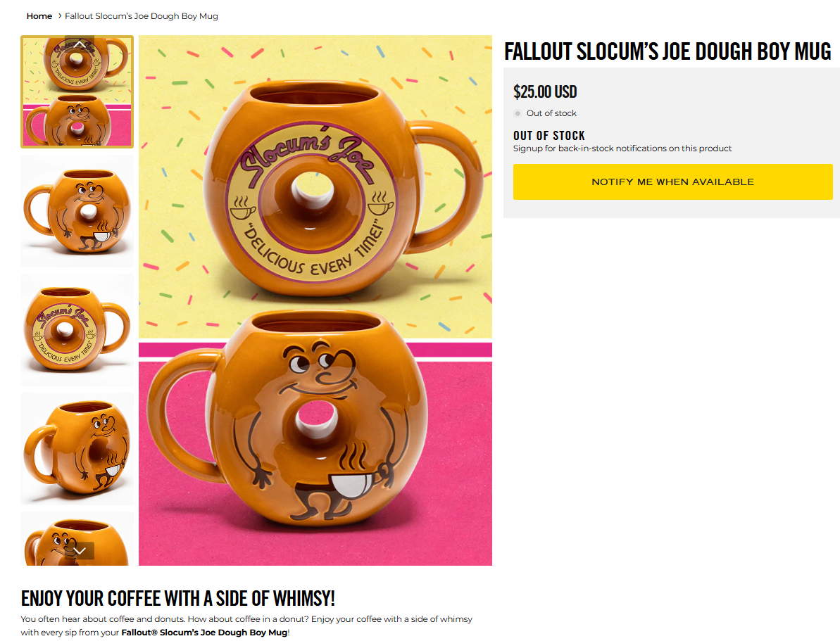Click the Fallout Slocum's Joe breadcrumb text
The height and width of the screenshot is (641, 840).
pyautogui.click(x=142, y=16)
